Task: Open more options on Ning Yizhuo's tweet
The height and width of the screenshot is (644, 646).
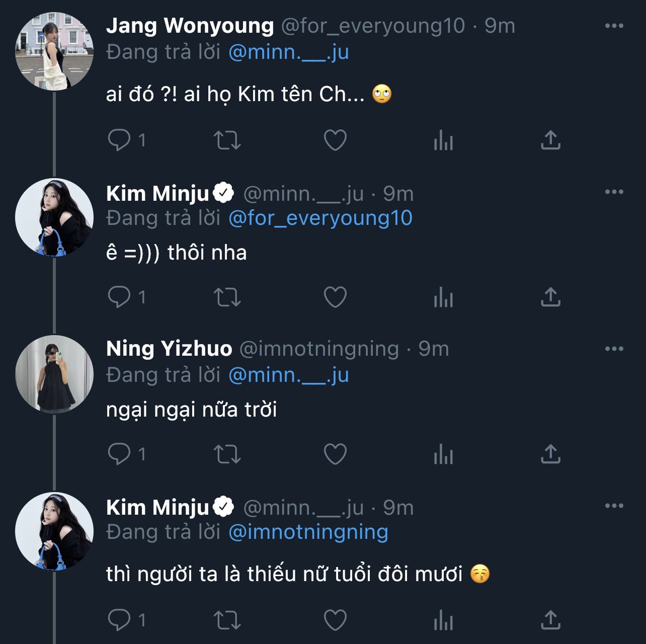Action: tap(614, 349)
